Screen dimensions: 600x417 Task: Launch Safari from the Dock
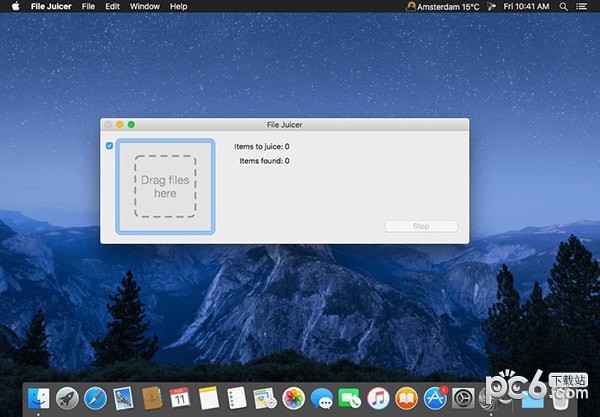tap(95, 398)
